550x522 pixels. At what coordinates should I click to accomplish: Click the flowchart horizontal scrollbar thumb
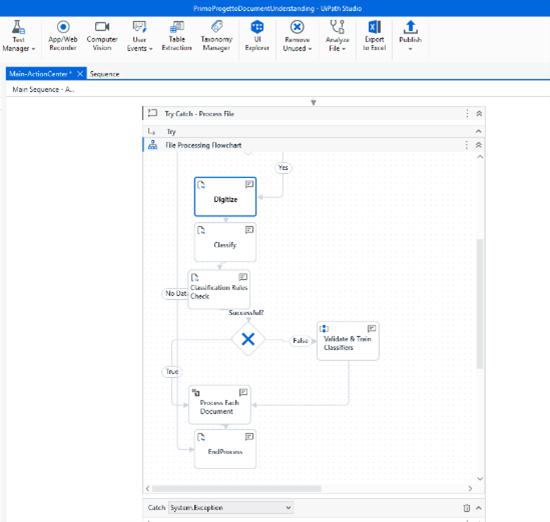[x=237, y=488]
